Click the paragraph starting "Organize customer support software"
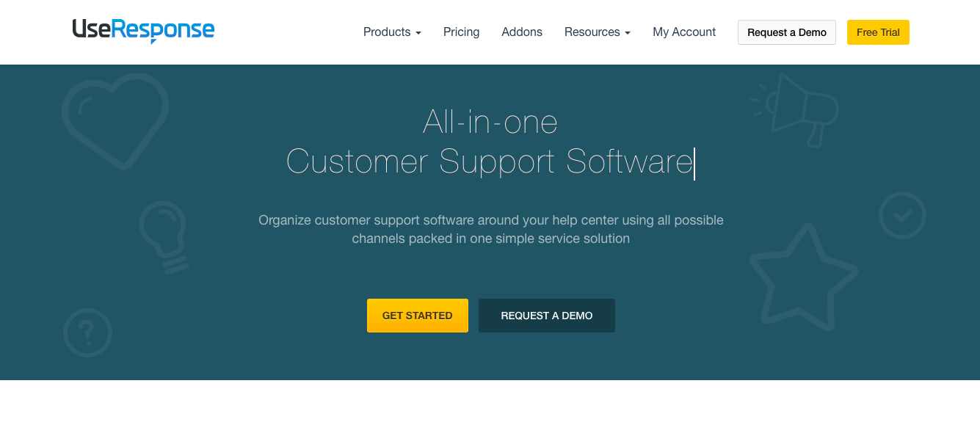This screenshot has width=980, height=422. click(490, 229)
